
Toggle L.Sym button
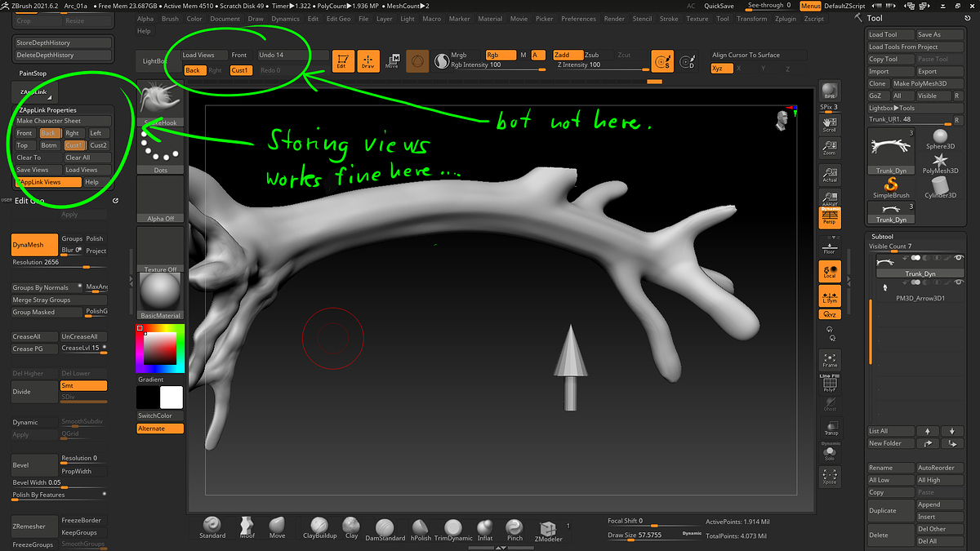click(x=830, y=296)
